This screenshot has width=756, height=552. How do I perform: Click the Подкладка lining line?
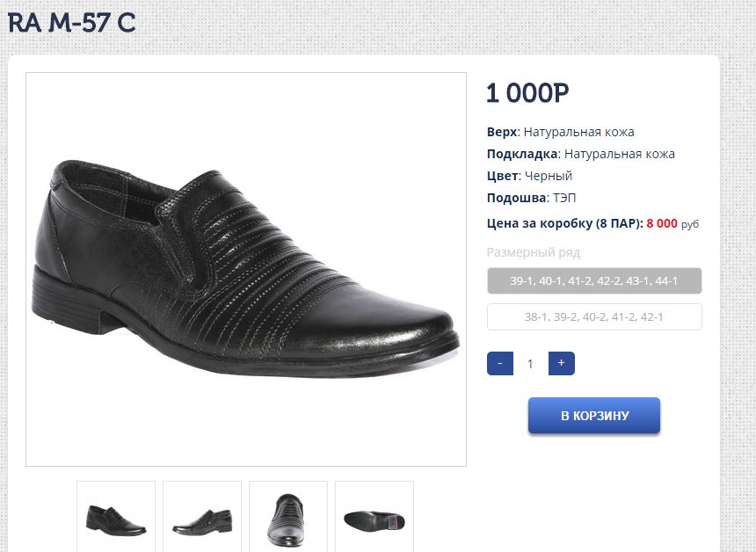pyautogui.click(x=581, y=154)
